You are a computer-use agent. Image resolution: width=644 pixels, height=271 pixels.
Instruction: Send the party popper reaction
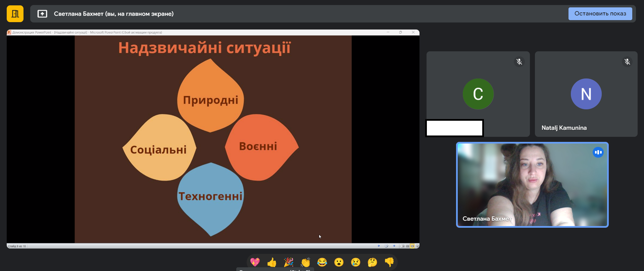(x=289, y=262)
